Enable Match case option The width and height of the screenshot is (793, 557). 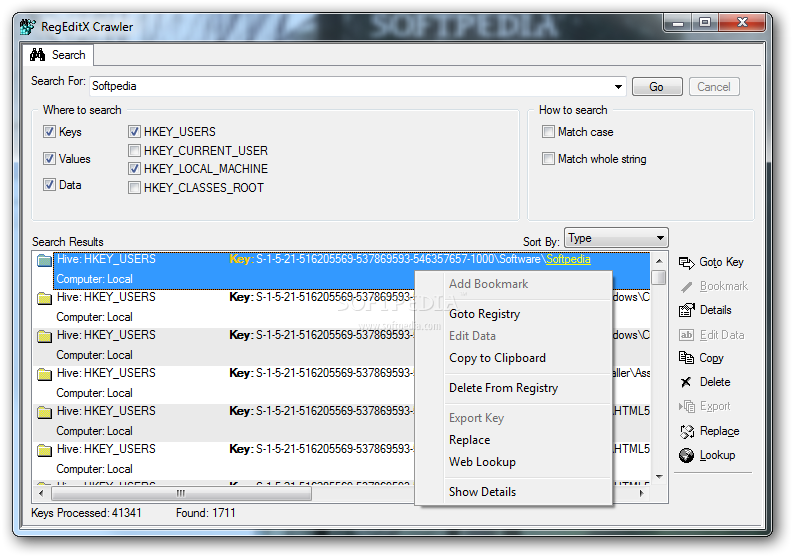click(548, 132)
